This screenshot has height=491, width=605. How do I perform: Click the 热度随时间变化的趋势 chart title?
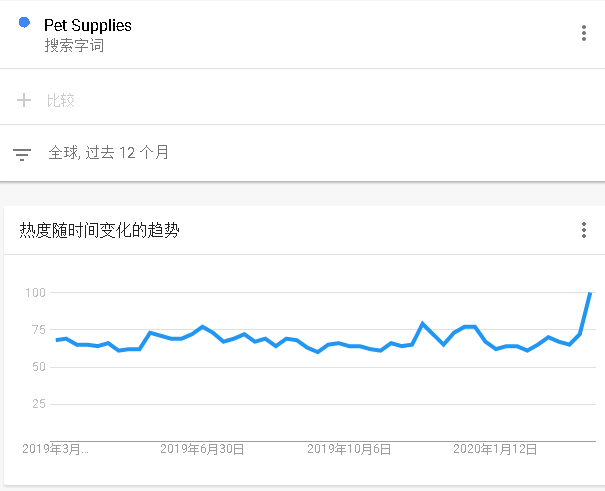(100, 230)
